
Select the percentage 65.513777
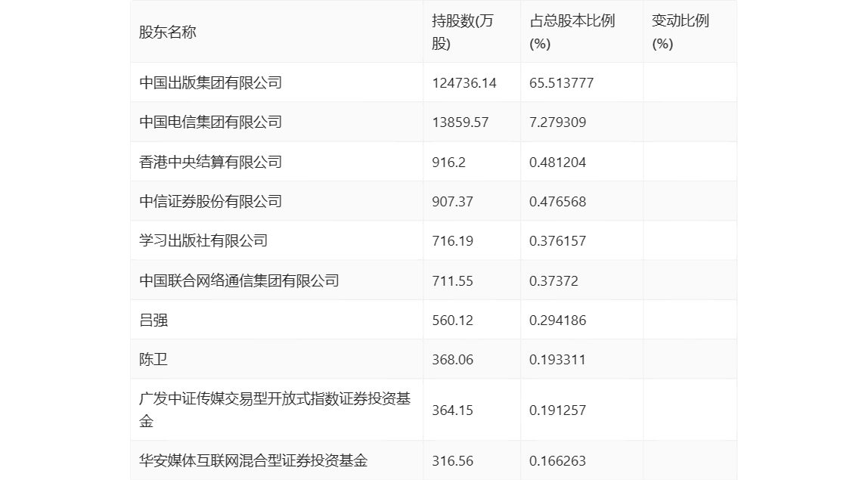[x=561, y=83]
